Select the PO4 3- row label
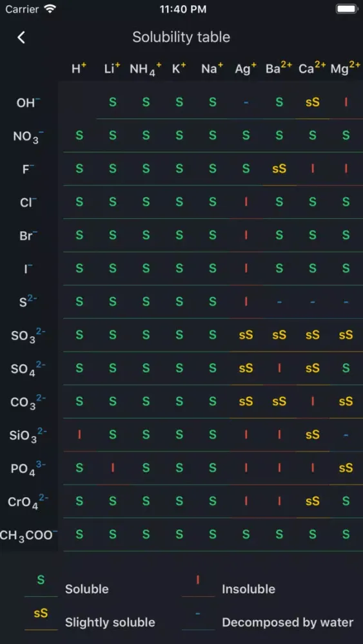This screenshot has width=363, height=644. coord(28,469)
